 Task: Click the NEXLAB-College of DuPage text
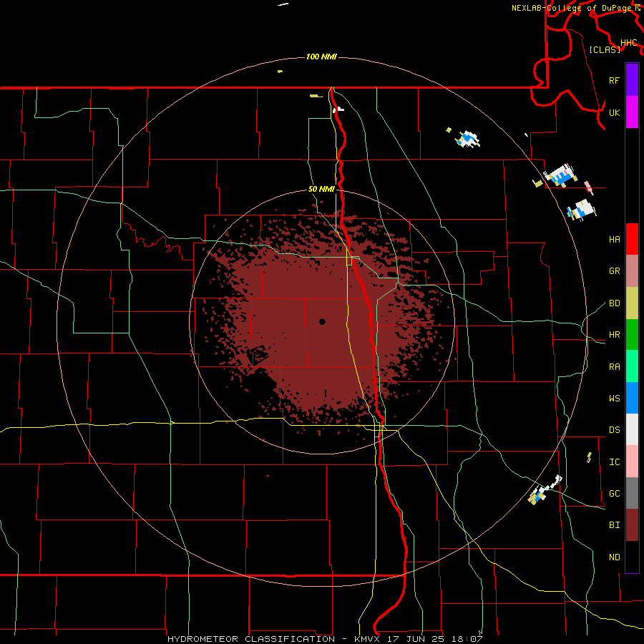pyautogui.click(x=571, y=8)
